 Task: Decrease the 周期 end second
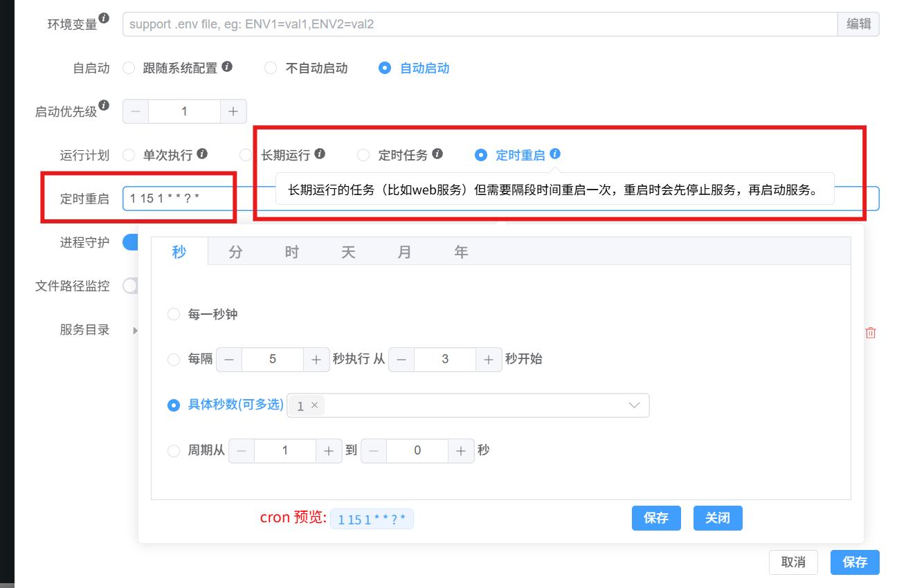pos(374,451)
